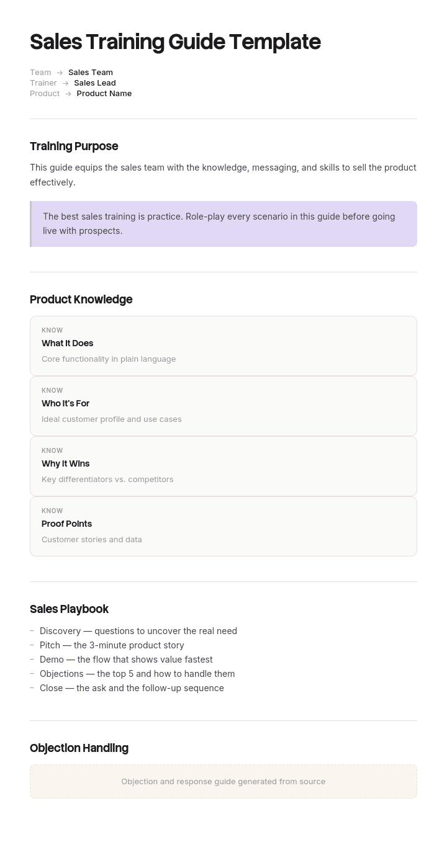Screen dimensions: 447x868
Task: Click the arrow icon next to Product
Action: click(68, 94)
